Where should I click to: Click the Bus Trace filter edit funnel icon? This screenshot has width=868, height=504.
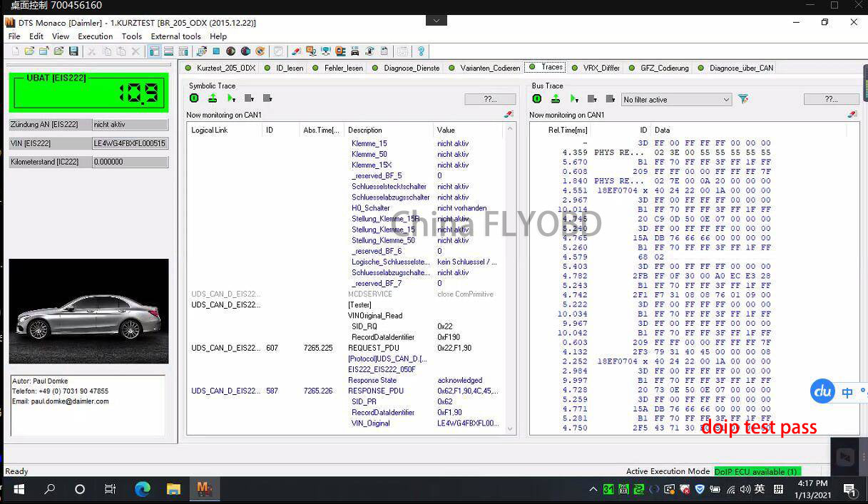click(x=743, y=99)
